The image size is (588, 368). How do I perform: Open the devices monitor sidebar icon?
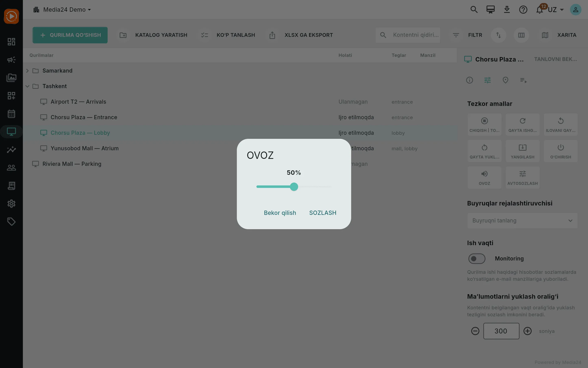(11, 132)
